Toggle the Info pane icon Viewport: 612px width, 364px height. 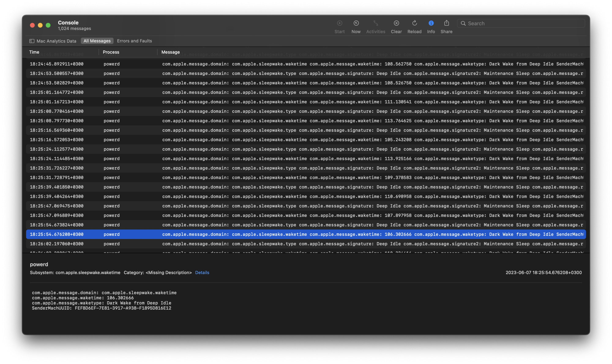point(431,23)
